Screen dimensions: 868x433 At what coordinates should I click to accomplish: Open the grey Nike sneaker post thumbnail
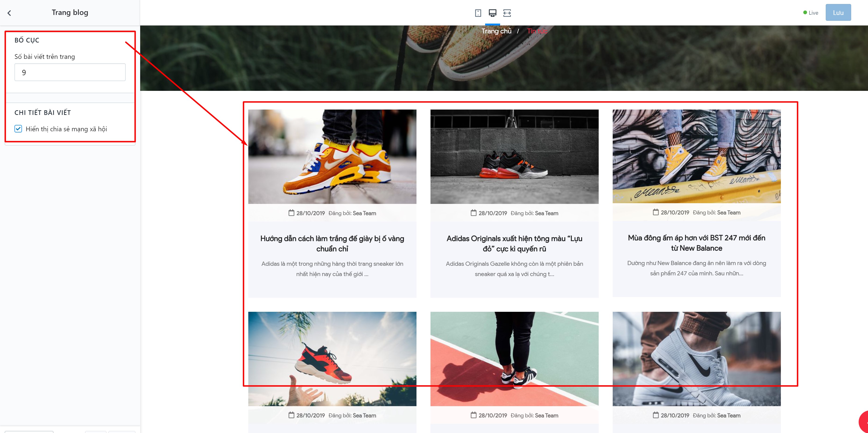(x=697, y=358)
